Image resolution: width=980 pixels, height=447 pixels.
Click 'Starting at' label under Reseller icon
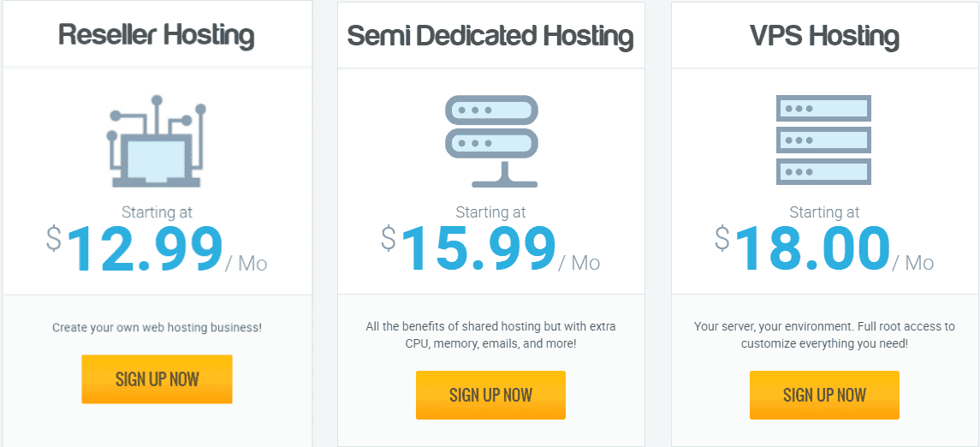(157, 212)
